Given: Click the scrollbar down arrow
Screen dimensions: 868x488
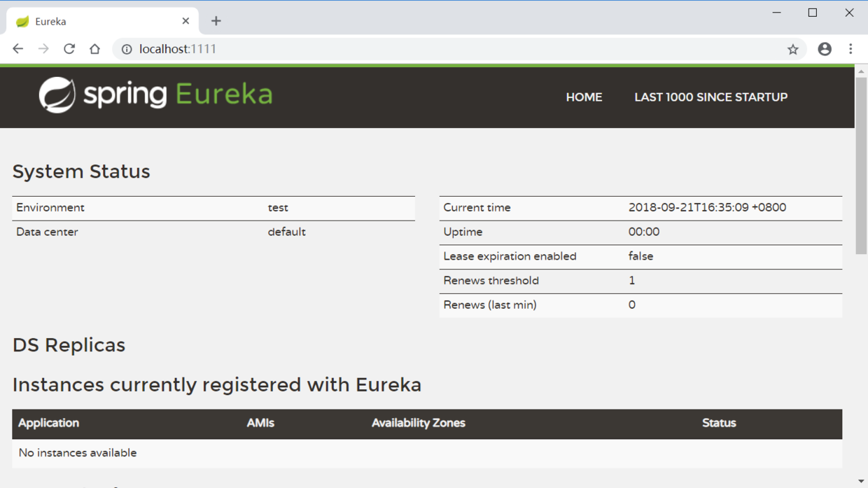Looking at the screenshot, I should 861,482.
